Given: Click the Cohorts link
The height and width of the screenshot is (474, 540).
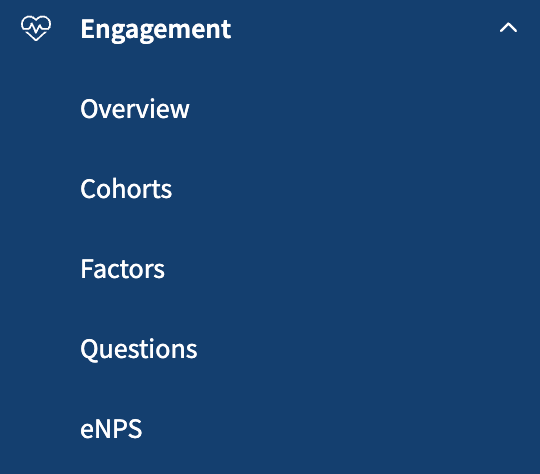Looking at the screenshot, I should pyautogui.click(x=126, y=189).
